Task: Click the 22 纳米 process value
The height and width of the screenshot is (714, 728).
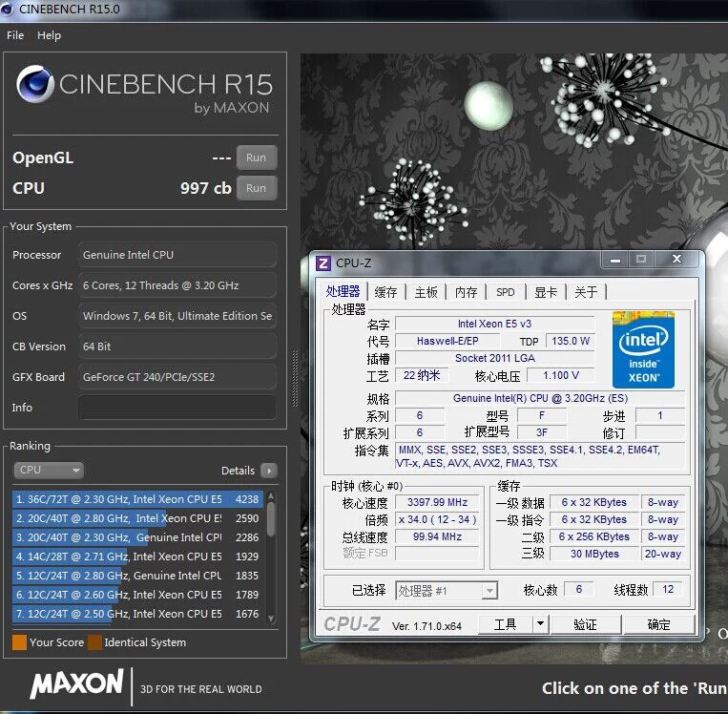Action: click(x=422, y=375)
